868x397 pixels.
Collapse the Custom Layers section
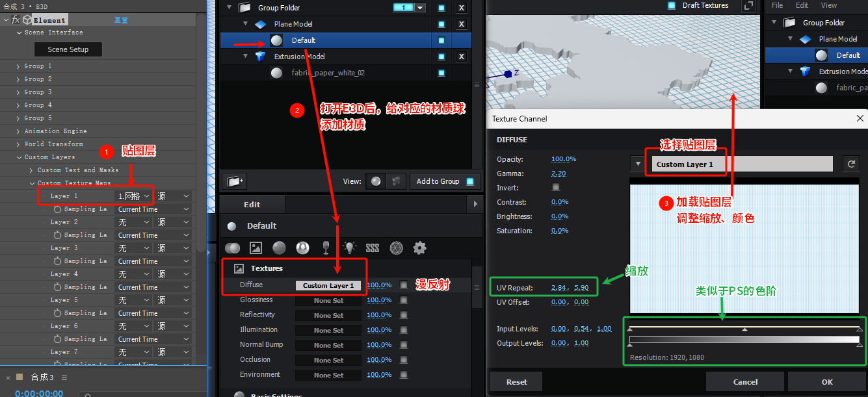point(18,157)
